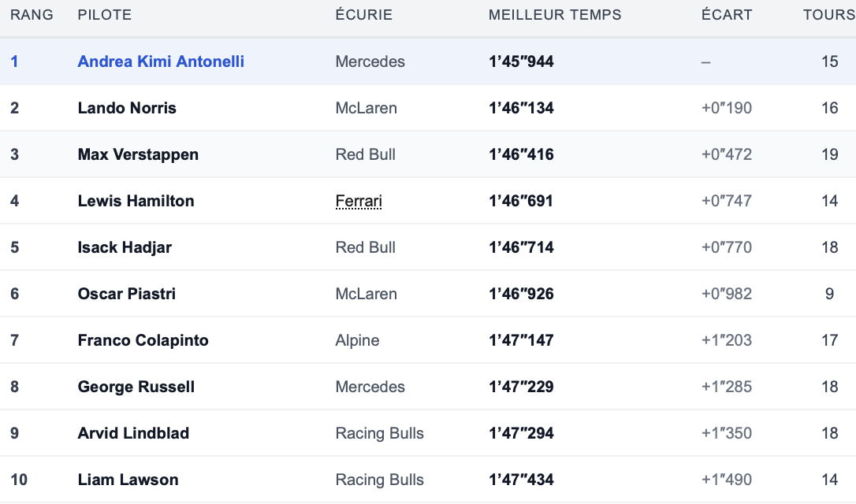This screenshot has width=856, height=504.
Task: Click Arvid Lindblad's Racing Bulls cell
Action: [x=379, y=433]
